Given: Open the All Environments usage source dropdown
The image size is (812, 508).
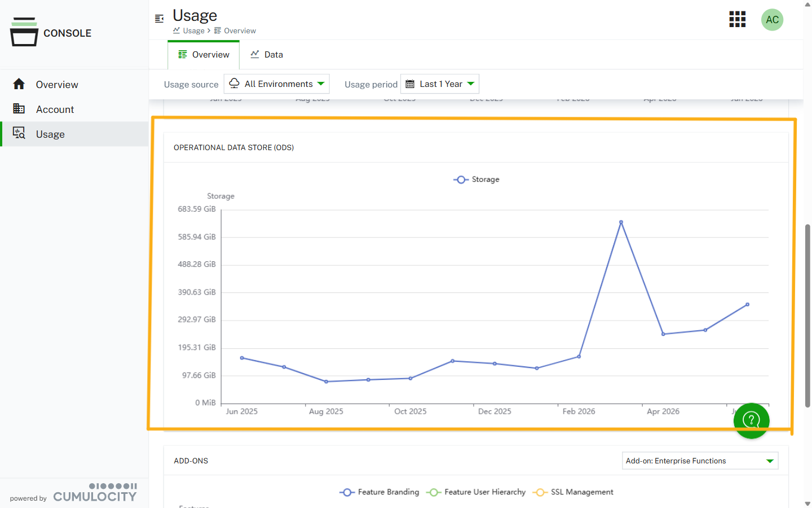Looking at the screenshot, I should tap(277, 84).
